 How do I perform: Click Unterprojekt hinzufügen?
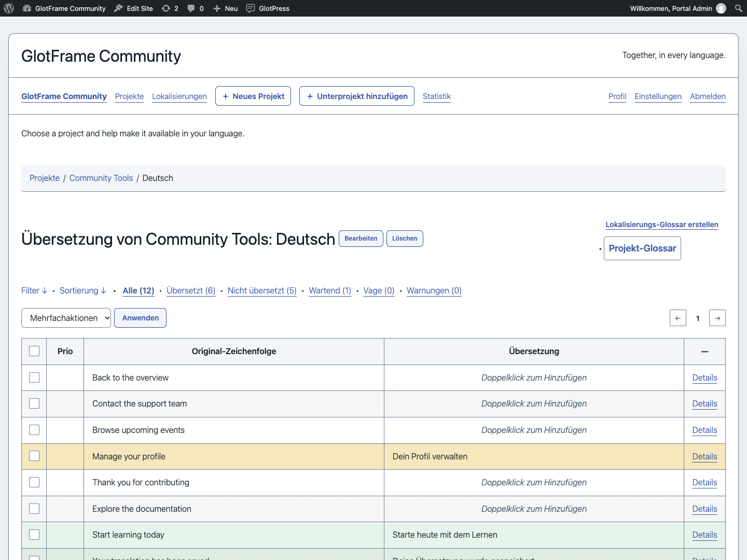[357, 96]
